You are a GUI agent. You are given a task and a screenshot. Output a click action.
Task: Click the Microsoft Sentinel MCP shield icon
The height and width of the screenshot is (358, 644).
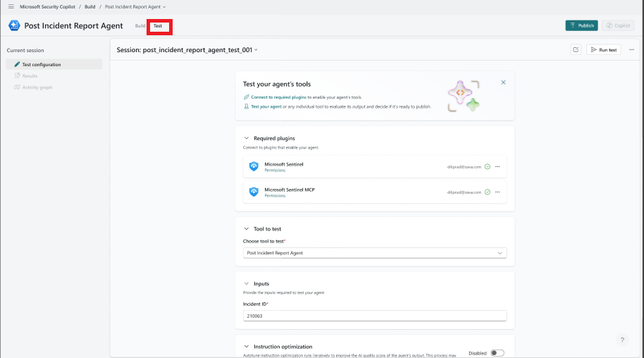[254, 192]
